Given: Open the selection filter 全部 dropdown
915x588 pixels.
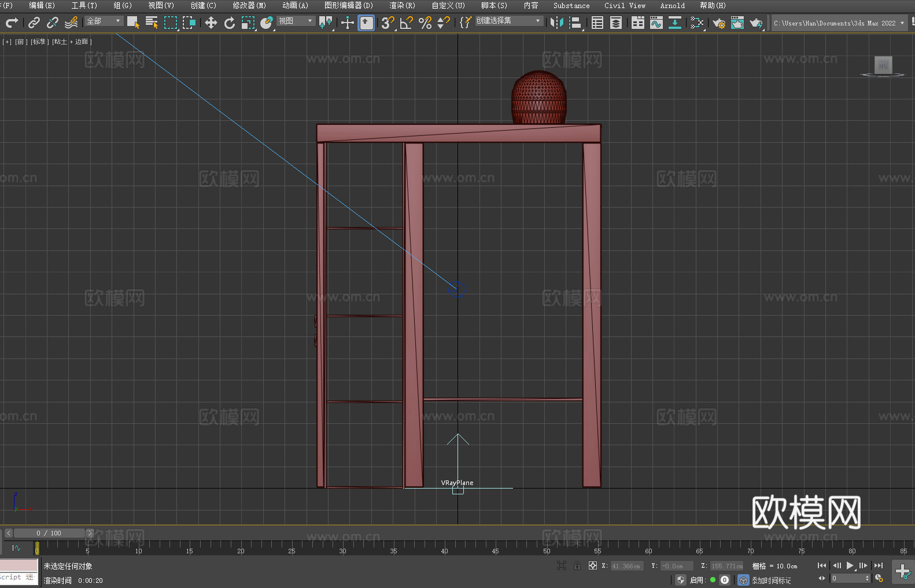Looking at the screenshot, I should point(104,21).
